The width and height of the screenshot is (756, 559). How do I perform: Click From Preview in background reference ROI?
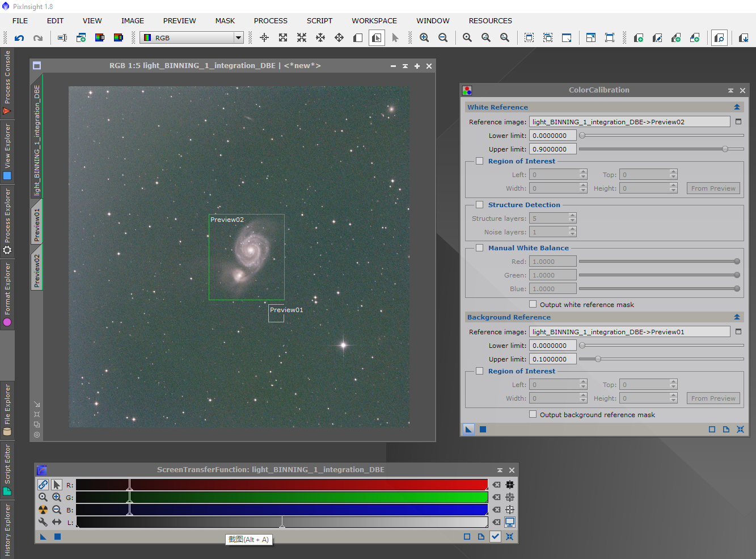click(713, 398)
